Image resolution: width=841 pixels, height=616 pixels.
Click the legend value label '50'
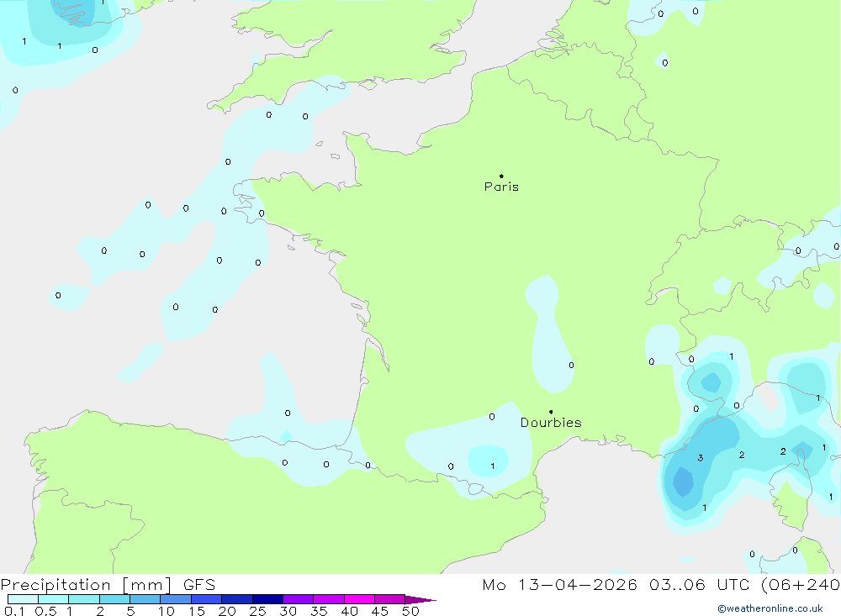pos(410,611)
